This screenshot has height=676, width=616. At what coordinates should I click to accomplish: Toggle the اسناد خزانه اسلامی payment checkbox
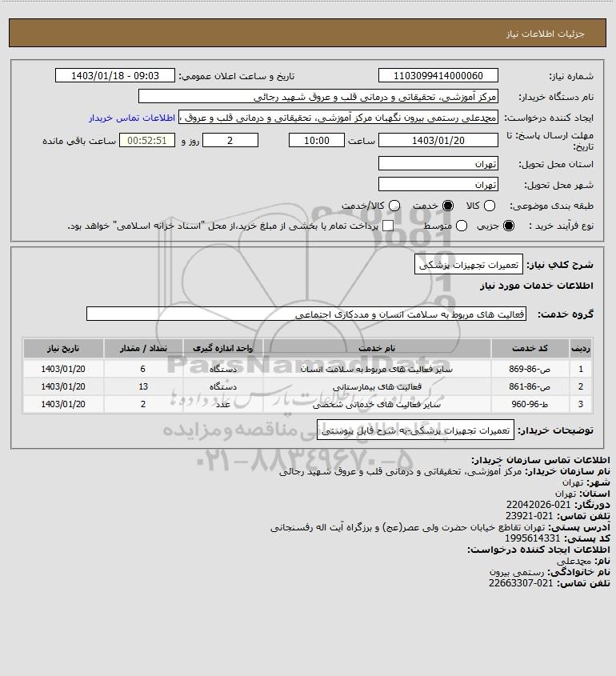pyautogui.click(x=388, y=226)
